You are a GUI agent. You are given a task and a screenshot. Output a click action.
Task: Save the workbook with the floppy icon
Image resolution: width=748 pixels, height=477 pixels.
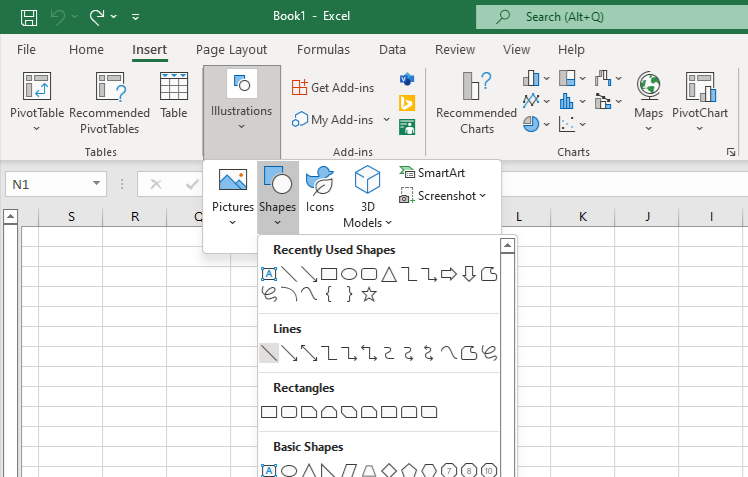29,17
